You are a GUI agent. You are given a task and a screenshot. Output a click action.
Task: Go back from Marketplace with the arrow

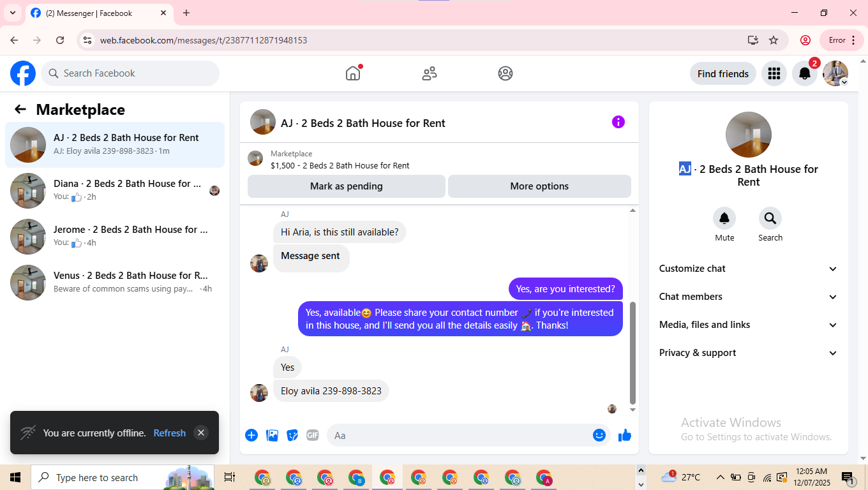coord(20,110)
